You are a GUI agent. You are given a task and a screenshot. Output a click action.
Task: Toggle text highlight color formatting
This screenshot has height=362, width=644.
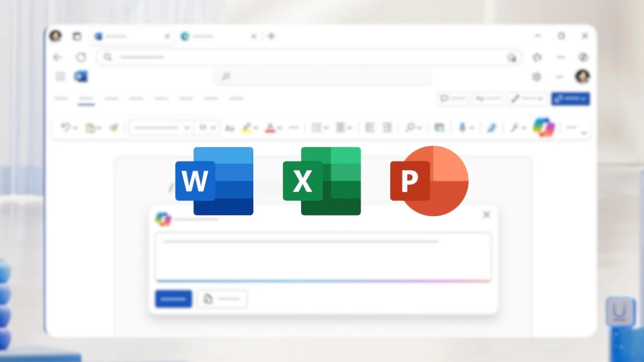[247, 128]
